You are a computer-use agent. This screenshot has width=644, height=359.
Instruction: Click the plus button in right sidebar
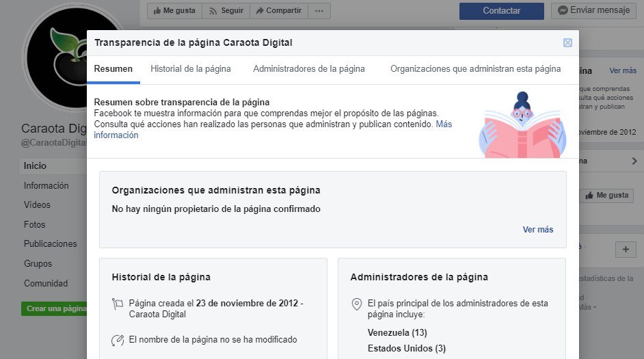point(626,250)
